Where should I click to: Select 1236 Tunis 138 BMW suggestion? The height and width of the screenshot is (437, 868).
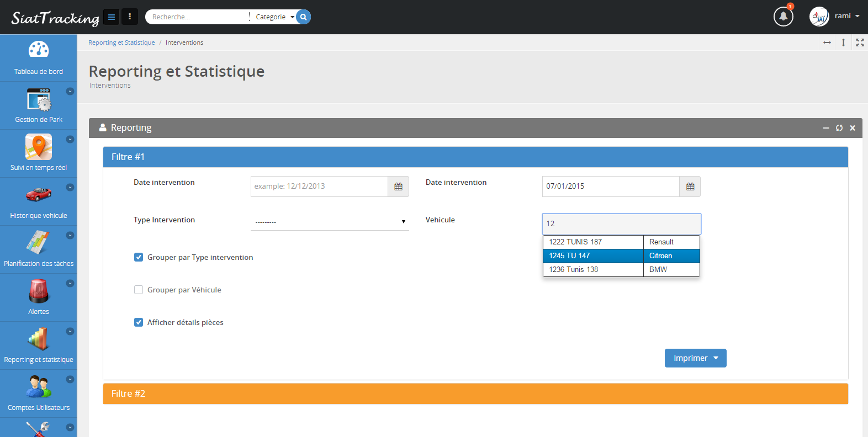click(621, 269)
